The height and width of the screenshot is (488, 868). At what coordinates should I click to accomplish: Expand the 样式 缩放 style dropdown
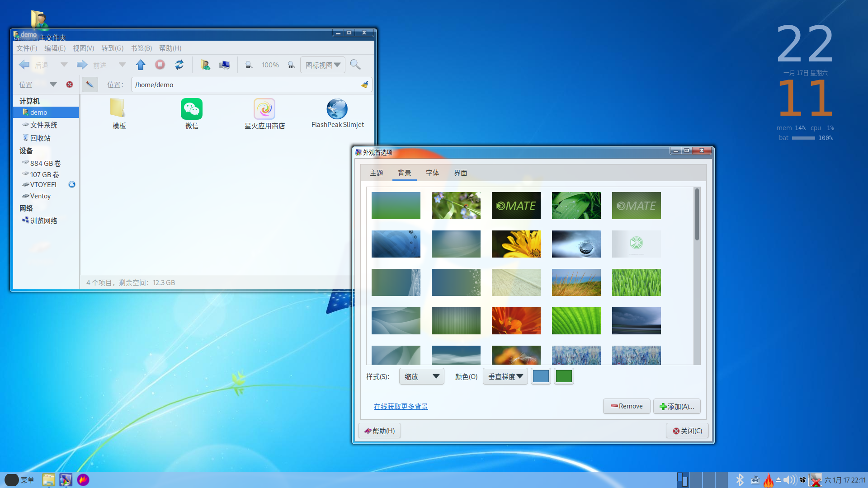click(421, 376)
